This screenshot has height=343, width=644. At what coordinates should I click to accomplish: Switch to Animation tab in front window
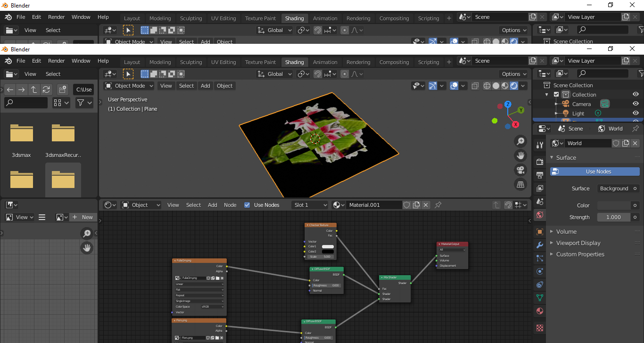coord(325,62)
